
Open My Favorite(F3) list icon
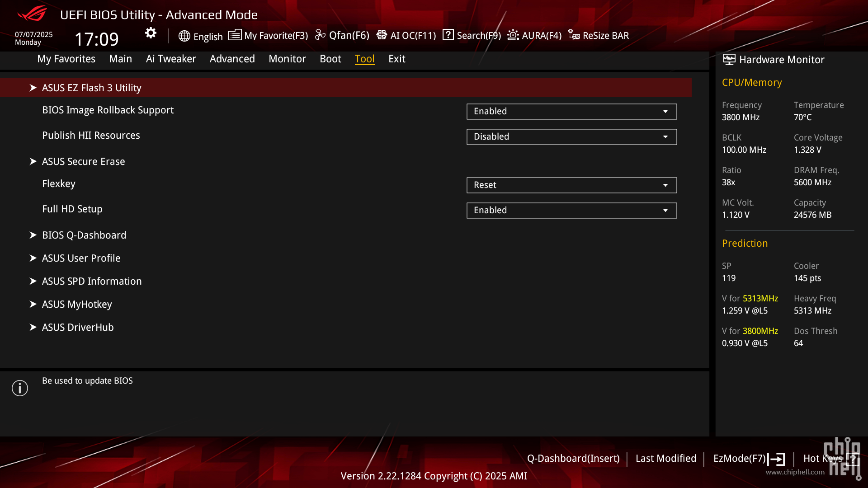coord(235,35)
